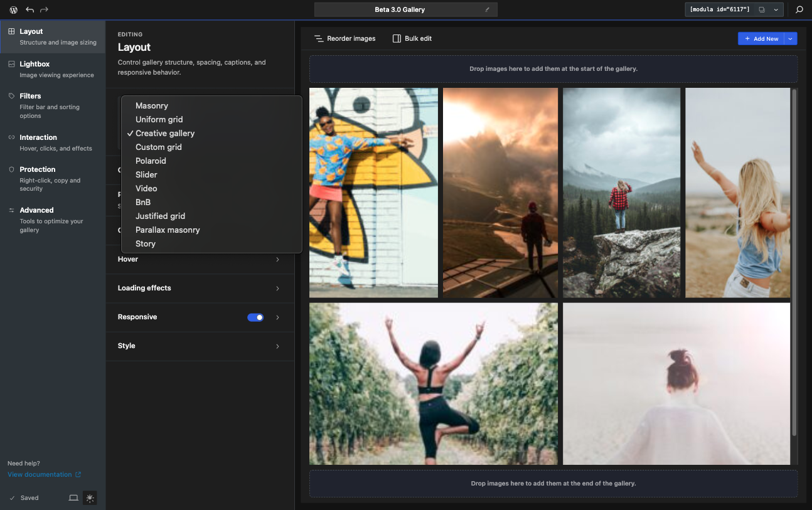
Task: Select Custom grid layout option
Action: tap(211, 147)
